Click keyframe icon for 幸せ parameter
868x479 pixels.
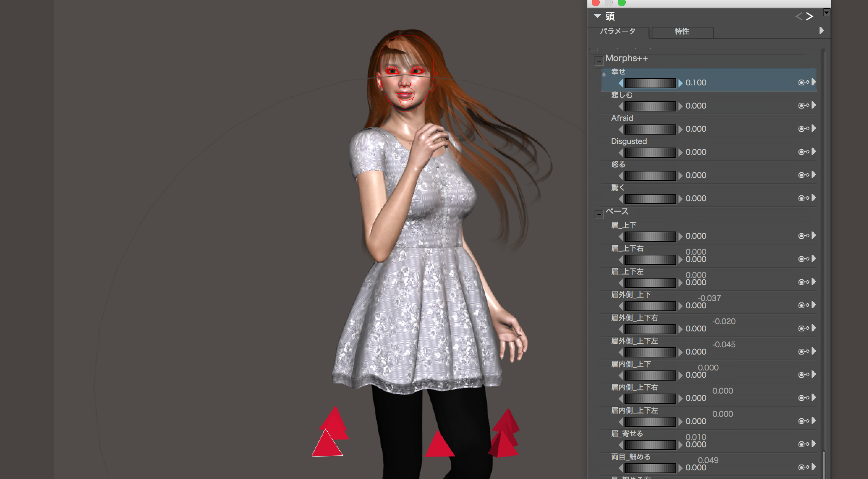803,82
